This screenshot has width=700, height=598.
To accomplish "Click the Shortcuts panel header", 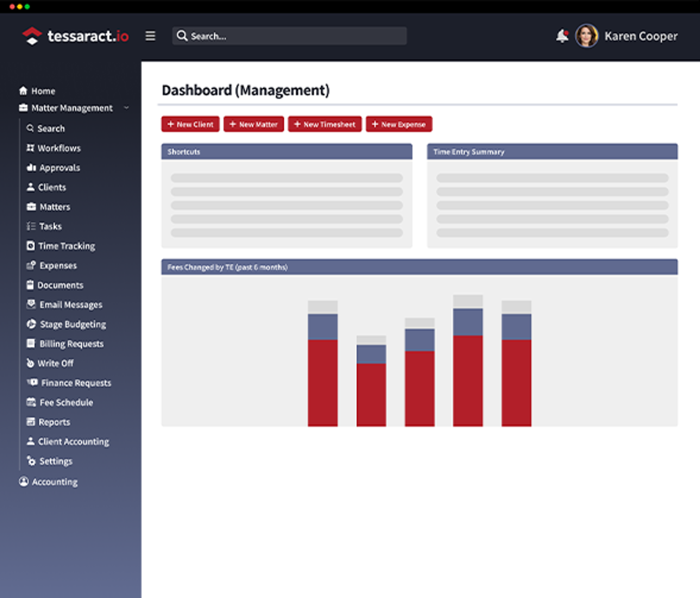I will pos(287,151).
